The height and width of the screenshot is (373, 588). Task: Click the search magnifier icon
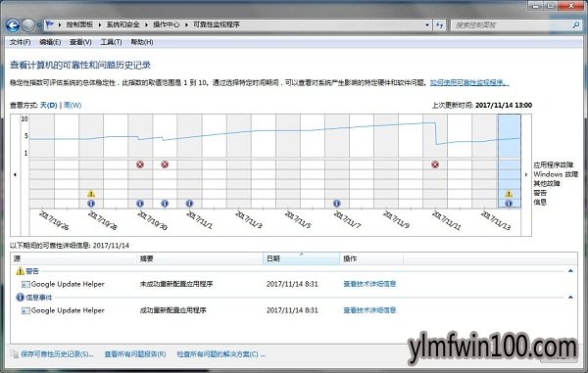[576, 25]
